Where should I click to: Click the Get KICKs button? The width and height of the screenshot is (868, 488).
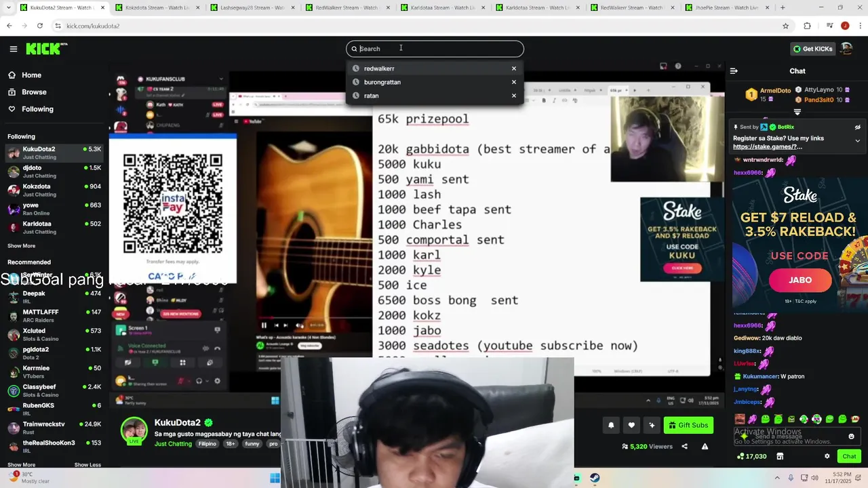[812, 49]
